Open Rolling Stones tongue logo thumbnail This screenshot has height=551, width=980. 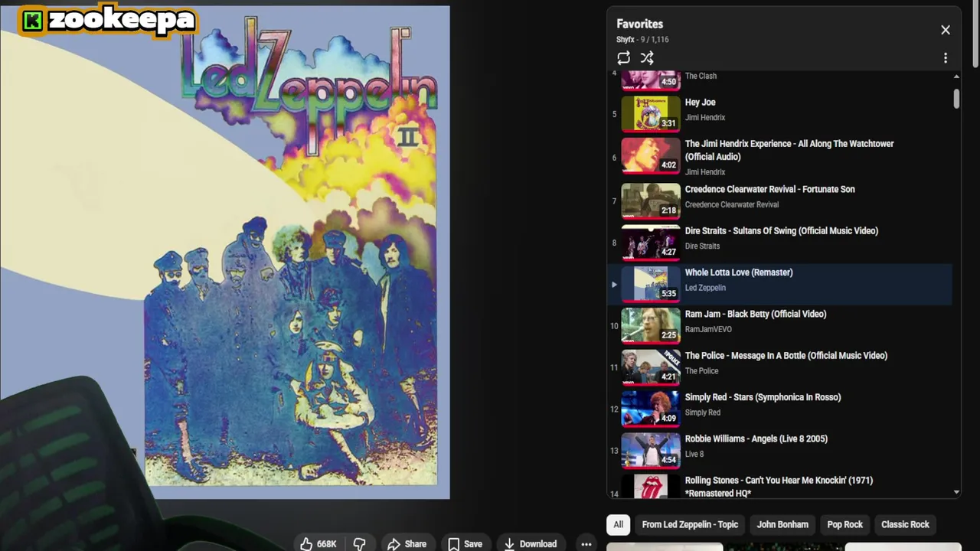coord(650,487)
